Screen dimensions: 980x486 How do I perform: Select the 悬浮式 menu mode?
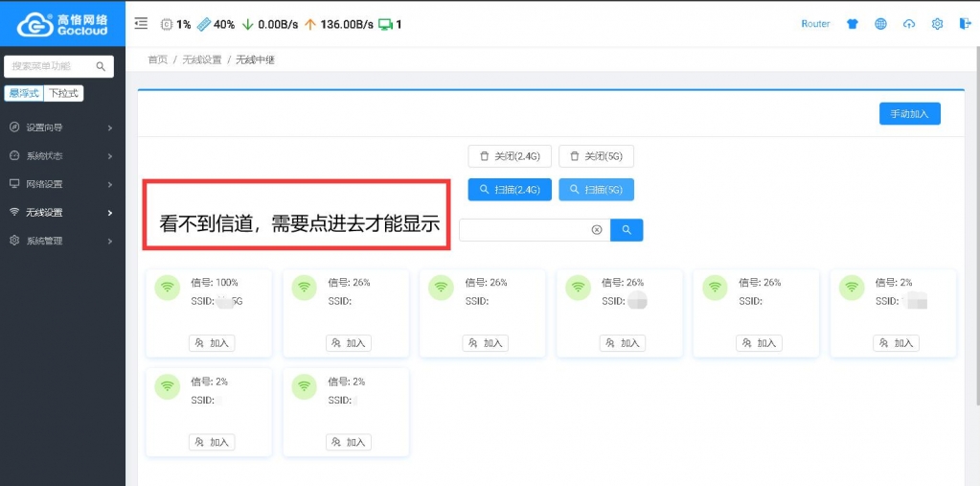coord(24,93)
